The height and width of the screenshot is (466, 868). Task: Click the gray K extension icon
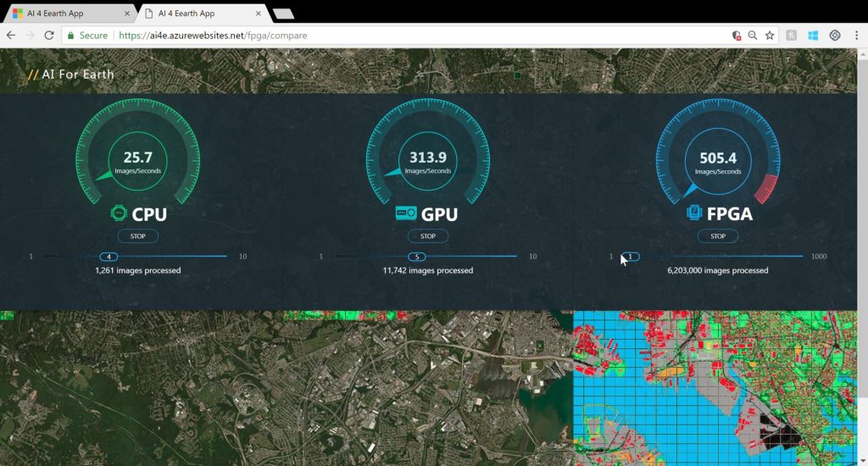[791, 36]
